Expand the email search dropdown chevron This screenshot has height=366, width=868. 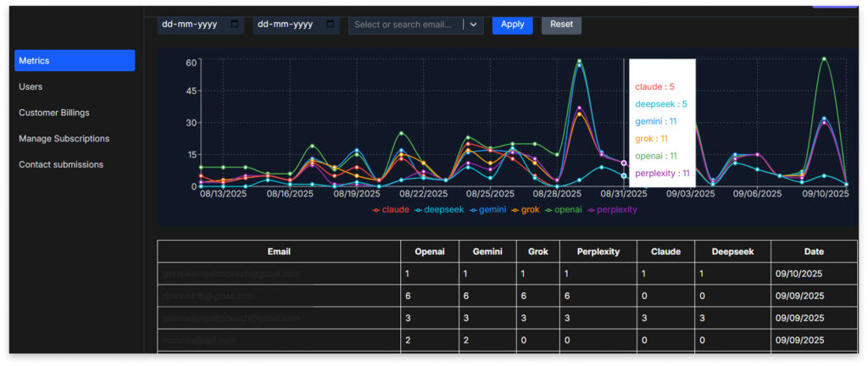[x=473, y=25]
